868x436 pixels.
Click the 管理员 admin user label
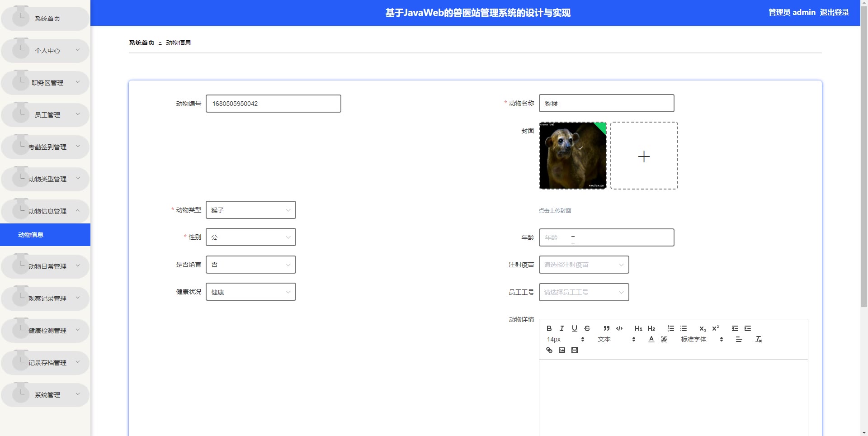(792, 12)
